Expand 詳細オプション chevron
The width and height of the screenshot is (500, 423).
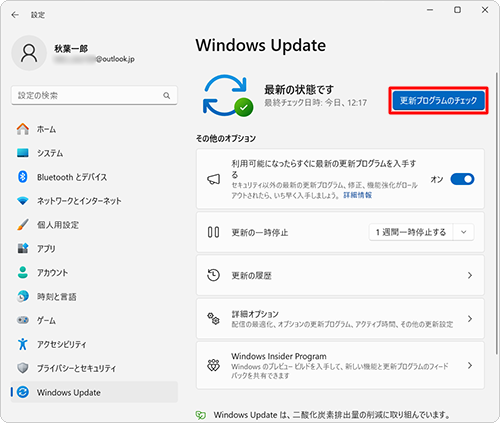[x=470, y=319]
